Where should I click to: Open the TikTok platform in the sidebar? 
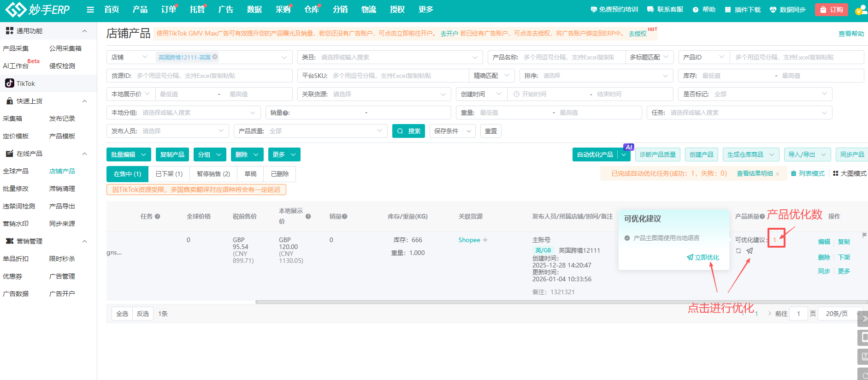25,83
